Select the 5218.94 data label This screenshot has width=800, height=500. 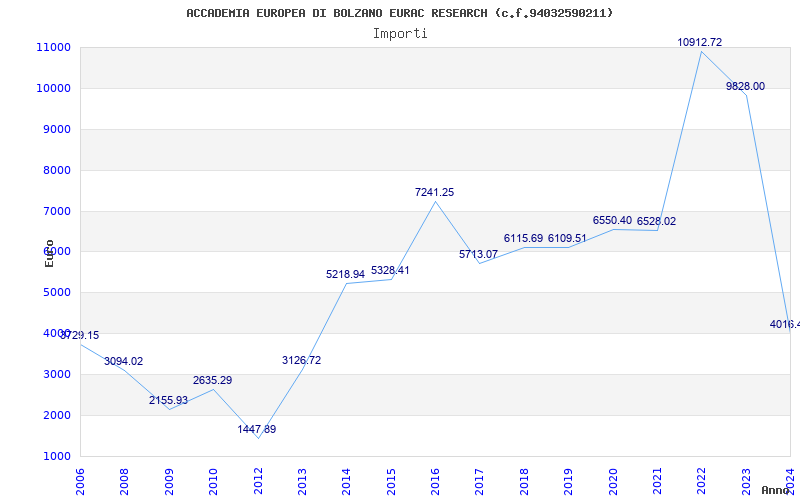pos(345,274)
